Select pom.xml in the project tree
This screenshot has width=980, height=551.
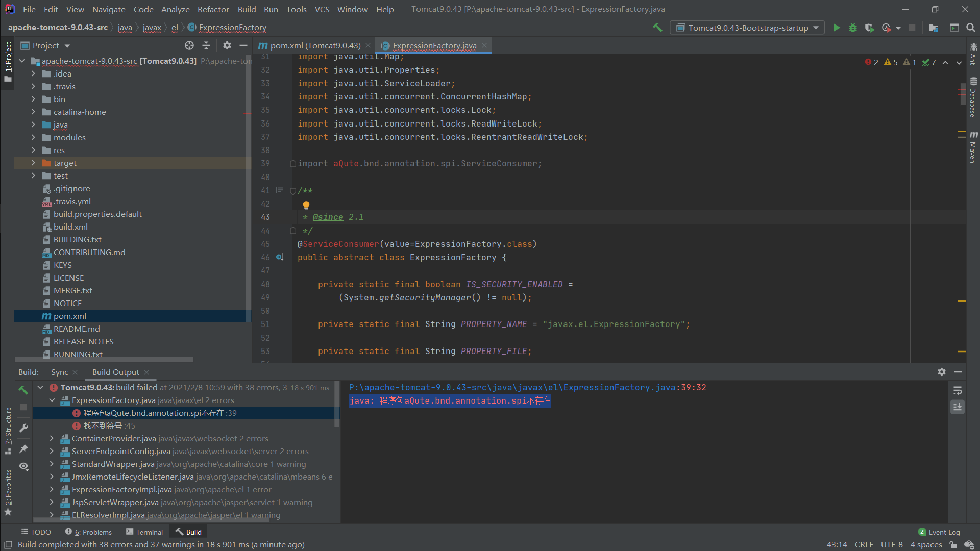point(133,316)
